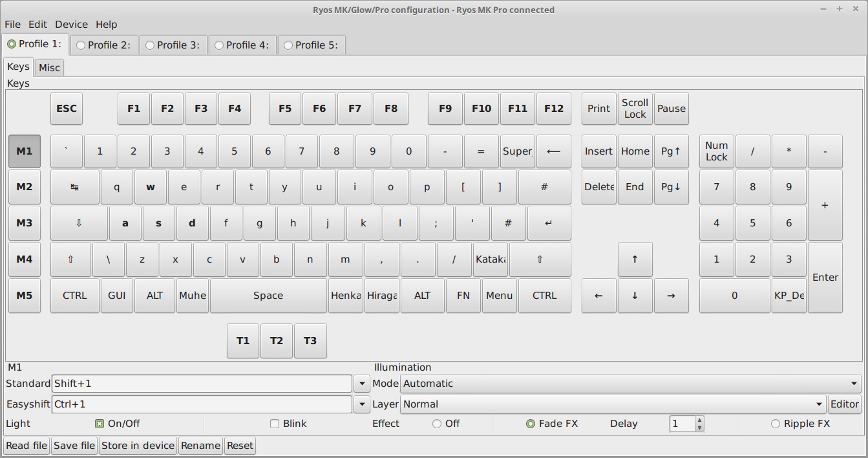
Task: Select the M4 macro key
Action: pos(25,259)
